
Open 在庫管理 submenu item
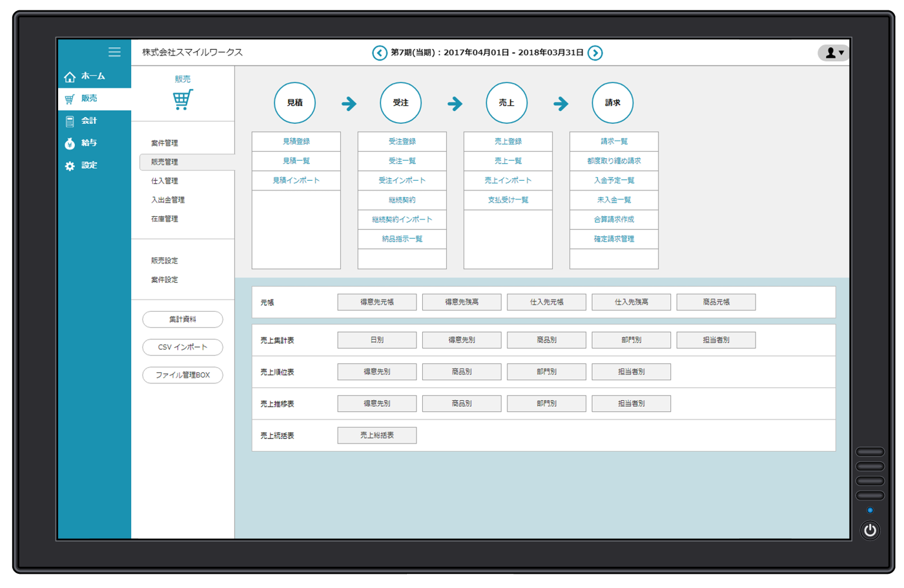tap(165, 219)
